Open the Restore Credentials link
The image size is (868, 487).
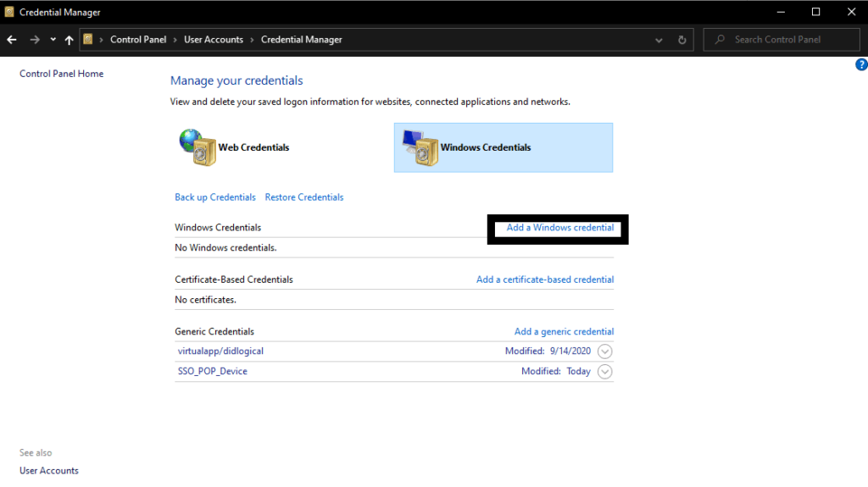point(304,197)
